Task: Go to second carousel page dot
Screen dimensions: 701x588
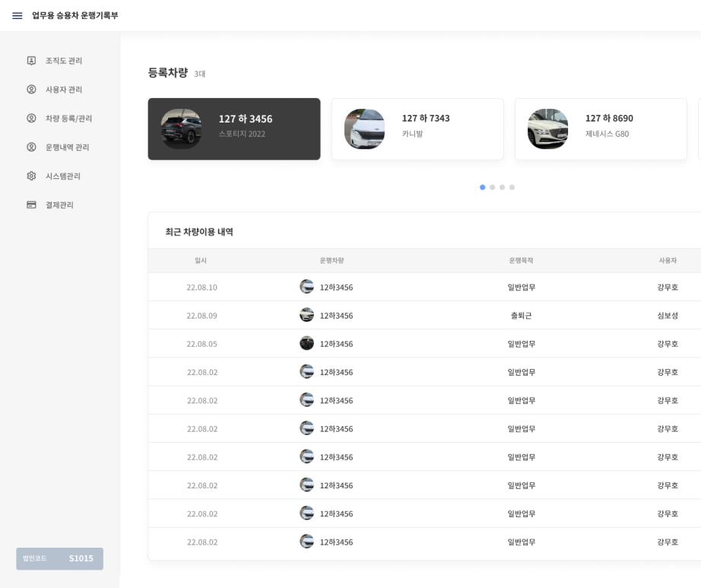Action: point(492,187)
